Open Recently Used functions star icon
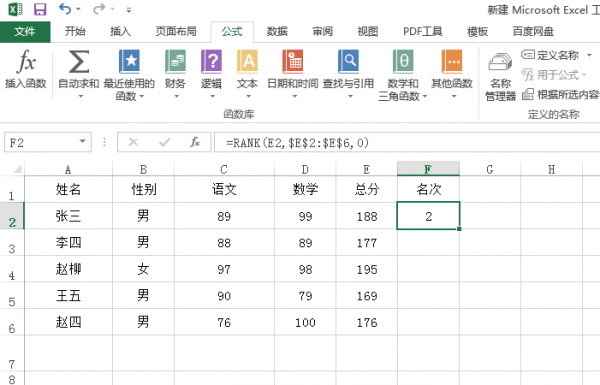 pos(129,61)
